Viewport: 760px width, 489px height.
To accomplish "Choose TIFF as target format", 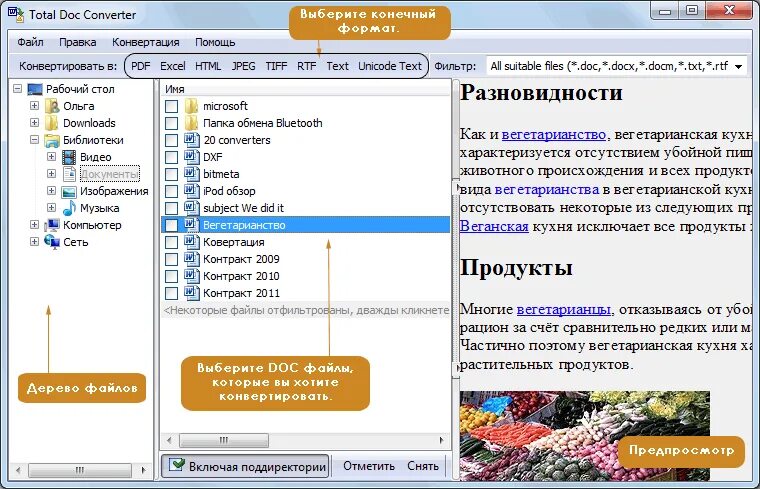I will pos(276,66).
